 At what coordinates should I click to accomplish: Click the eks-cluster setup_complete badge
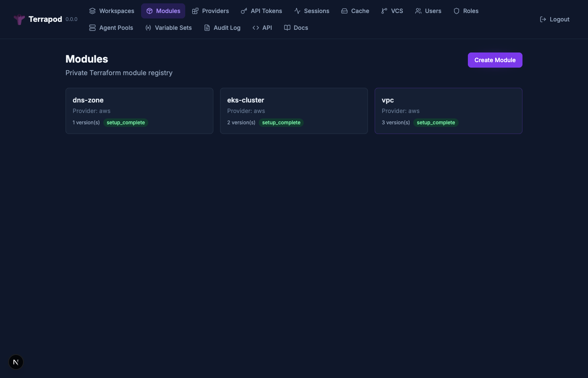click(281, 123)
